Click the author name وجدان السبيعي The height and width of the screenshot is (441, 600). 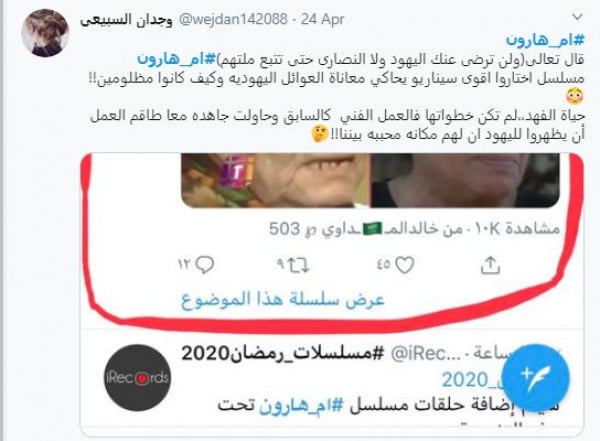[126, 20]
